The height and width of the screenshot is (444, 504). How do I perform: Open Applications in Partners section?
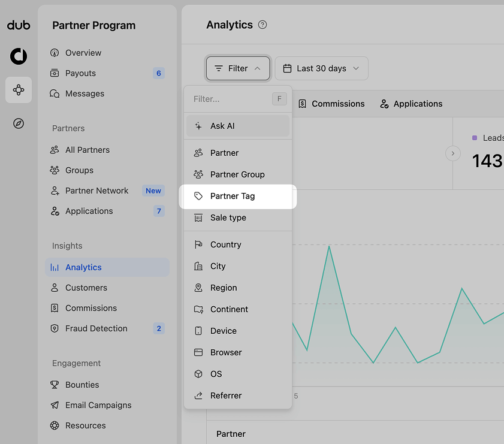[107, 211]
